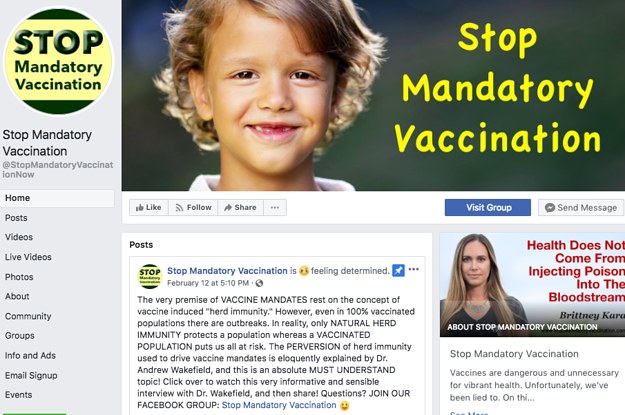Viewport: 625px width, 415px height.
Task: Open the pinned post options ellipsis
Action: coord(414,269)
